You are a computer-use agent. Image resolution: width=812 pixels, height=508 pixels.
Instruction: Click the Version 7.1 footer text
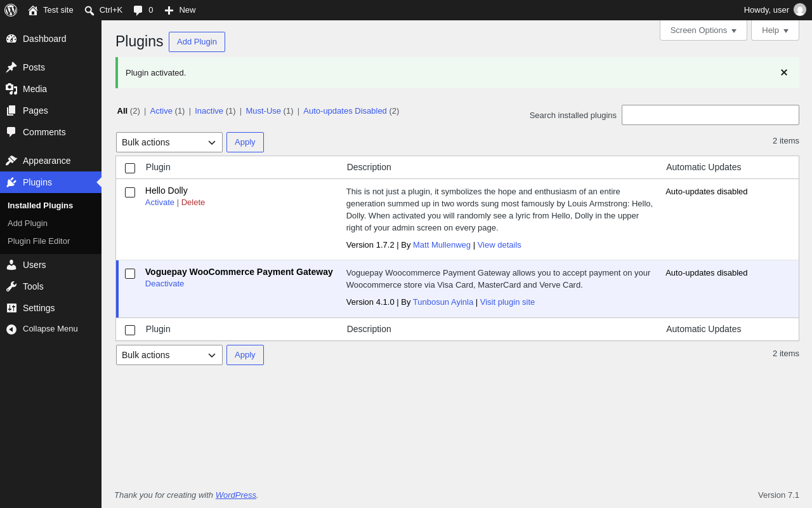coord(778,495)
